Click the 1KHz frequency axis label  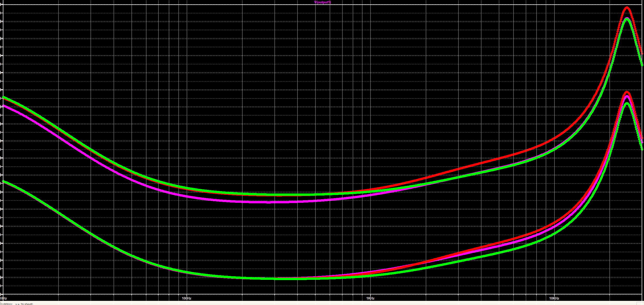370,298
